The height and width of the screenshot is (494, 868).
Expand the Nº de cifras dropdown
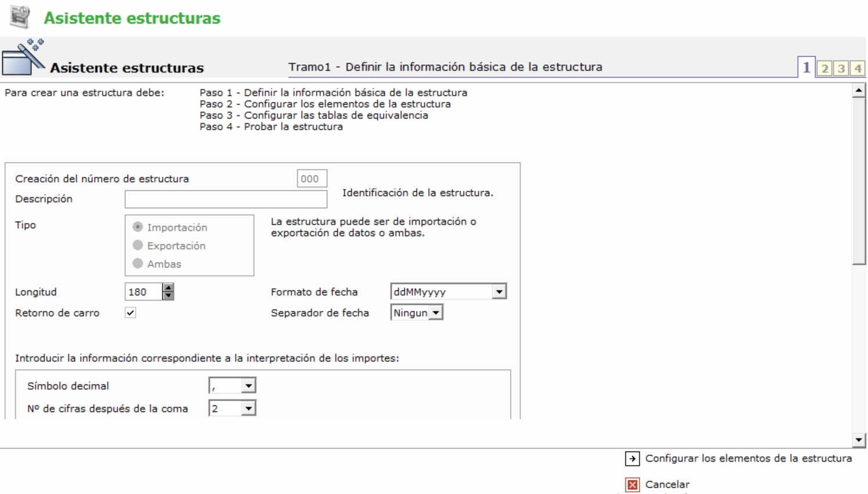[248, 409]
